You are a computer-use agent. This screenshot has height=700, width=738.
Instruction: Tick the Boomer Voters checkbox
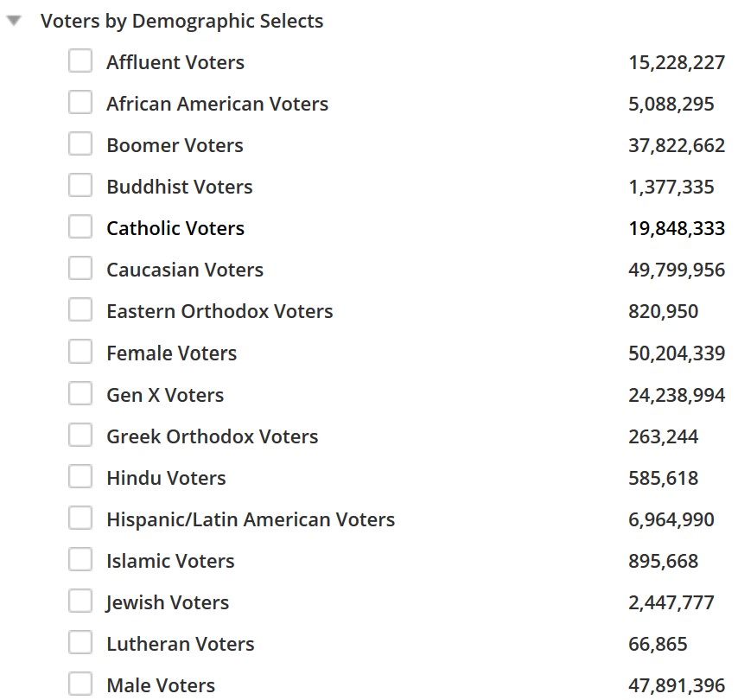[x=80, y=144]
